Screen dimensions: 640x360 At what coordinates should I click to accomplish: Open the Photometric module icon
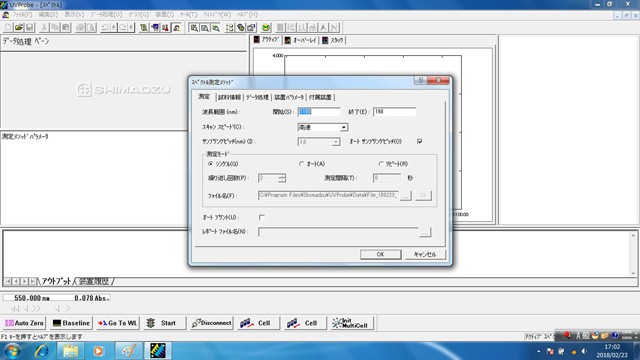point(166,28)
